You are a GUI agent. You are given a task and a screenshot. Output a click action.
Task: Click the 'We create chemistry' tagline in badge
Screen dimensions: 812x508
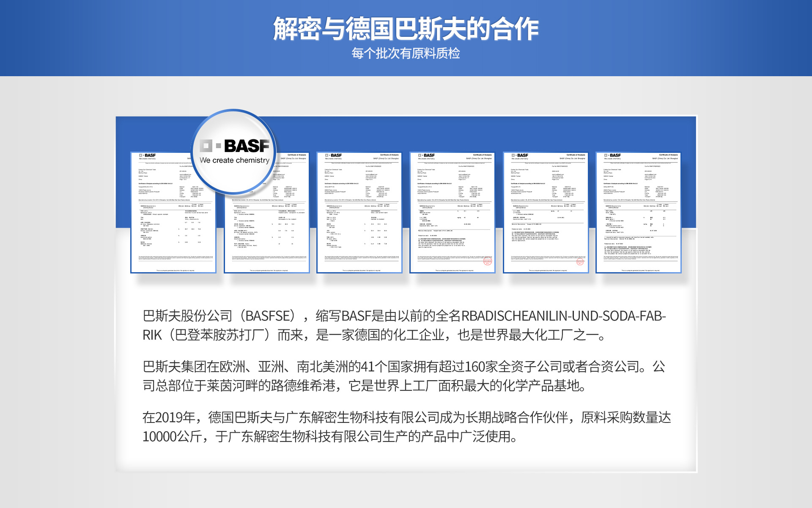point(234,160)
